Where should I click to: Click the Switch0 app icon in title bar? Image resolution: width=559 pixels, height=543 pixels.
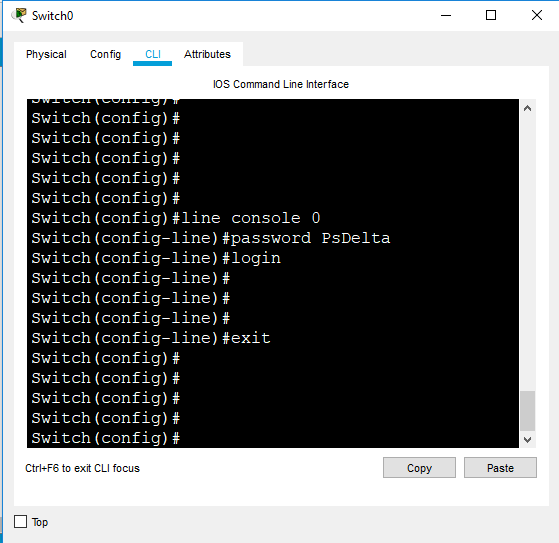[x=19, y=15]
